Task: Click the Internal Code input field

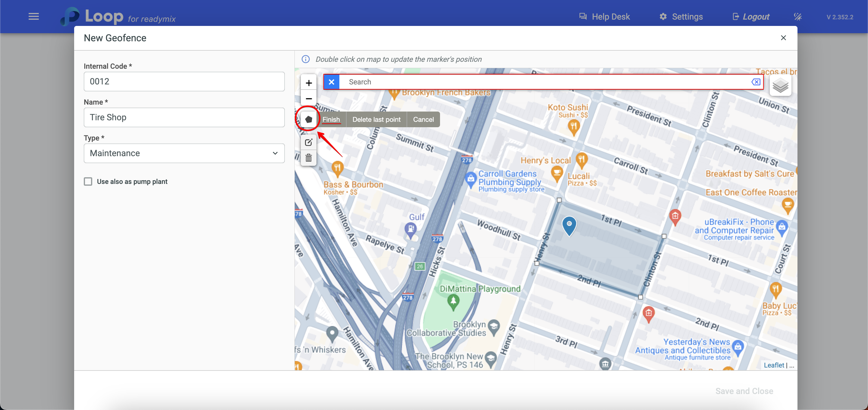Action: pos(184,82)
